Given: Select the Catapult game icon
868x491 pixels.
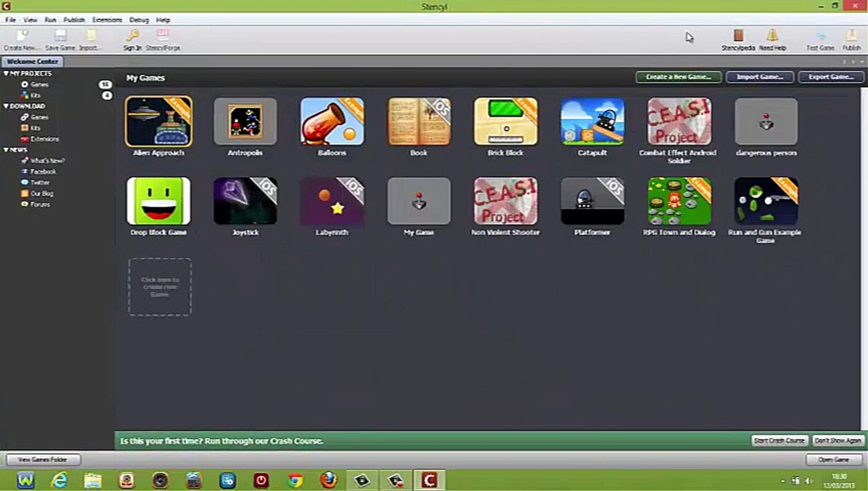Looking at the screenshot, I should point(592,121).
